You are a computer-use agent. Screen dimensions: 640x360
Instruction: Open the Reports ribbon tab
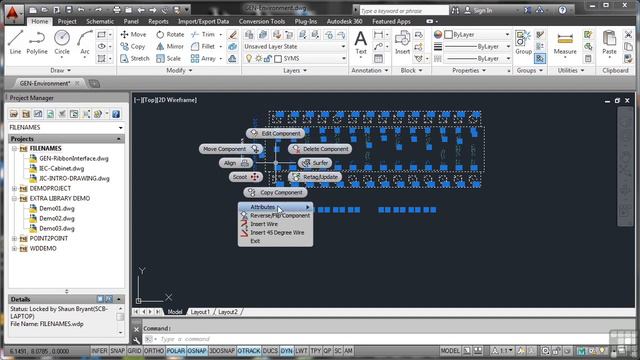click(158, 21)
